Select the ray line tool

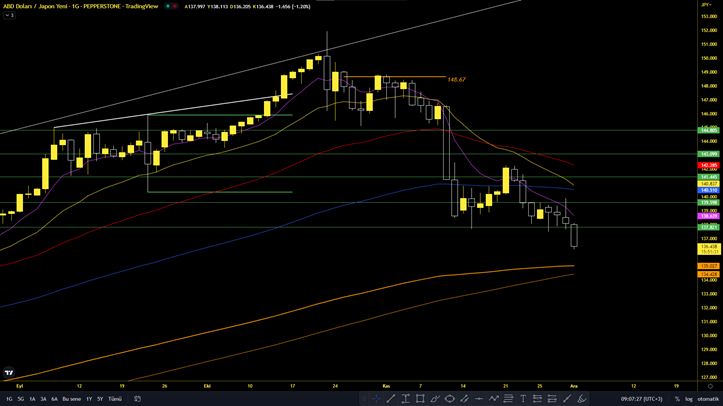567,399
